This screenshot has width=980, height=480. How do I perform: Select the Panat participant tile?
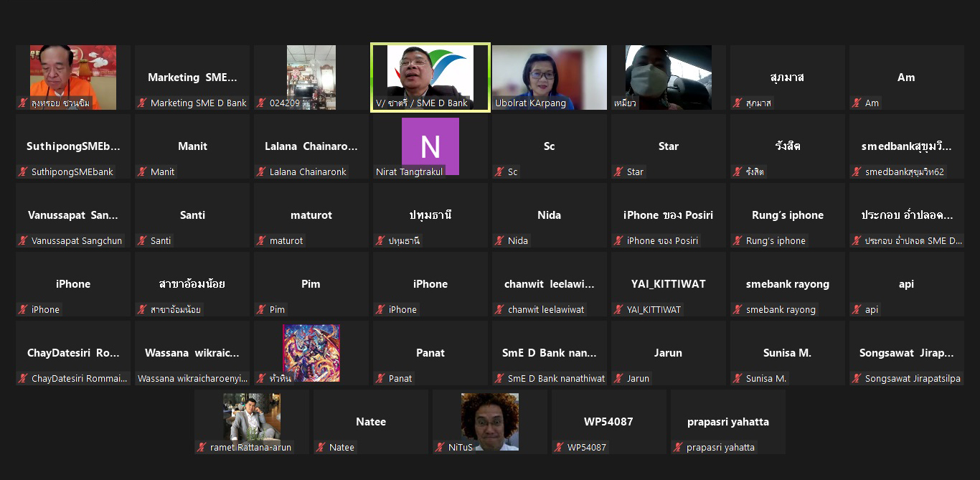(430, 353)
